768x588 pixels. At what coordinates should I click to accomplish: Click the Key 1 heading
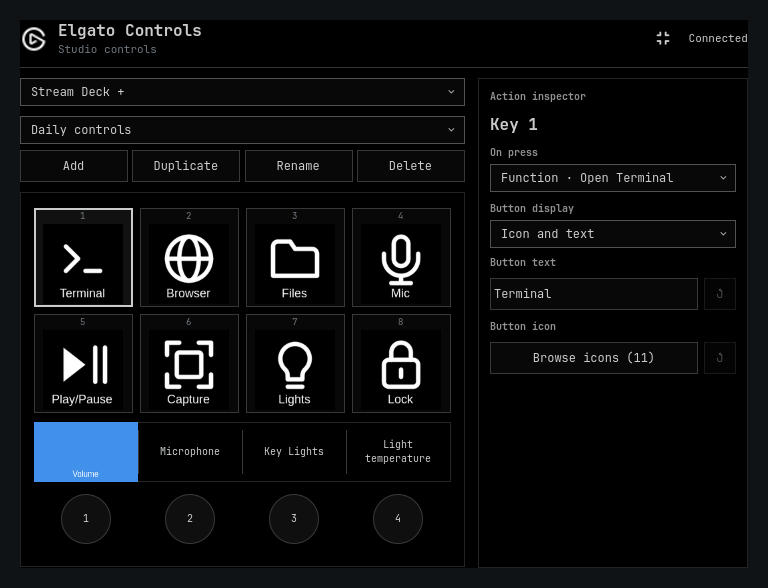pos(514,124)
